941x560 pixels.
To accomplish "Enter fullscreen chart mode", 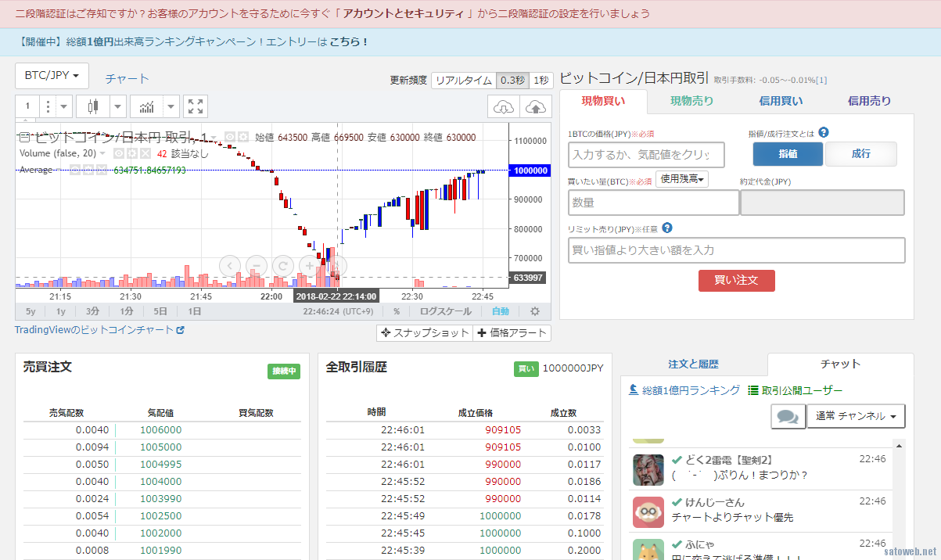I will [196, 106].
